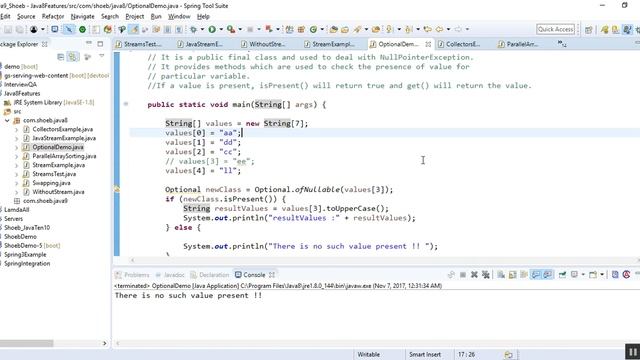Toggle Scroll Lock in Console toolbar
This screenshot has height=360, width=640.
513,275
